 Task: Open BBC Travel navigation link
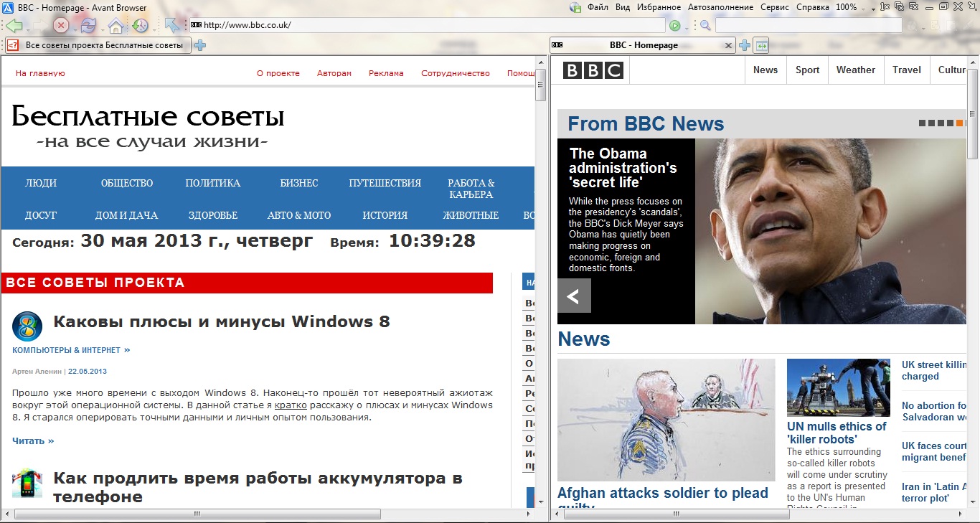(x=907, y=70)
